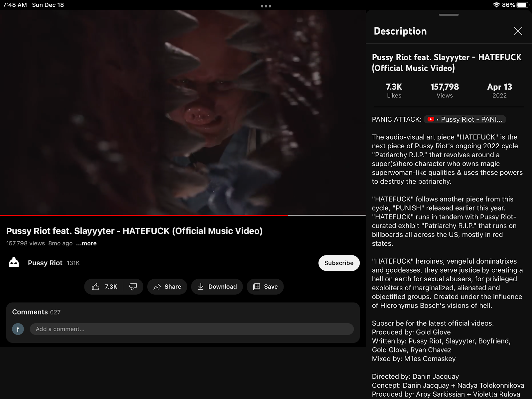Open the Pussy Riot channel name
The width and height of the screenshot is (532, 399).
coord(45,263)
